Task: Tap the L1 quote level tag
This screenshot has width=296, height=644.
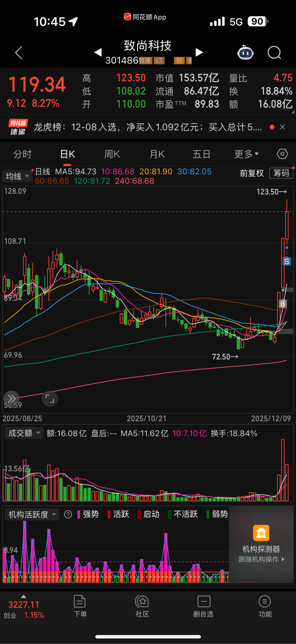Action: point(159,61)
